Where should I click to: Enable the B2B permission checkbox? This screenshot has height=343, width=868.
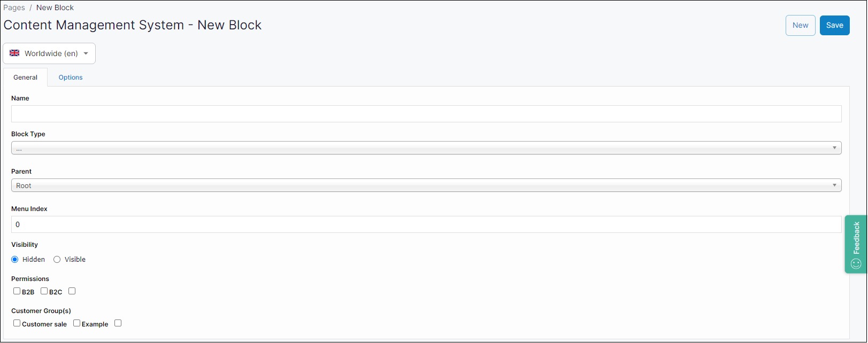(17, 291)
